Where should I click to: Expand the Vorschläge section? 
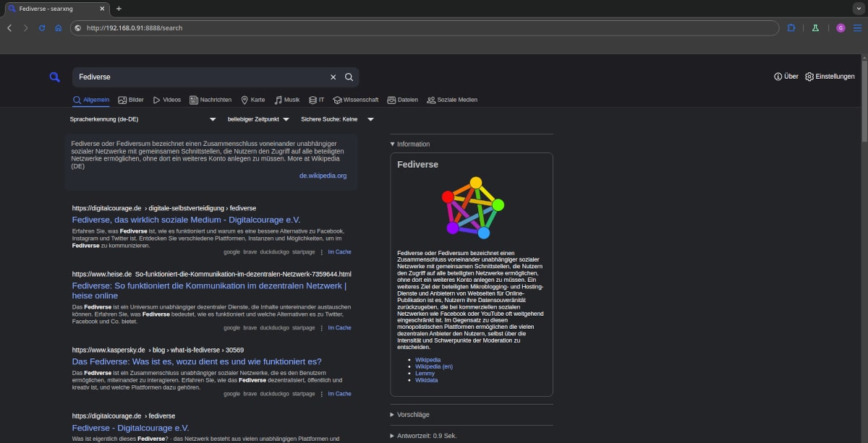(x=410, y=415)
